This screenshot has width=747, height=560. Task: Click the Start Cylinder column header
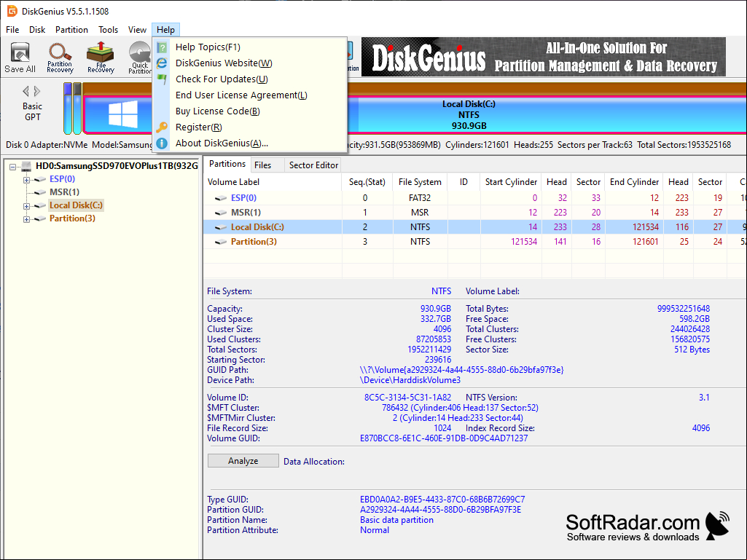[x=511, y=182]
